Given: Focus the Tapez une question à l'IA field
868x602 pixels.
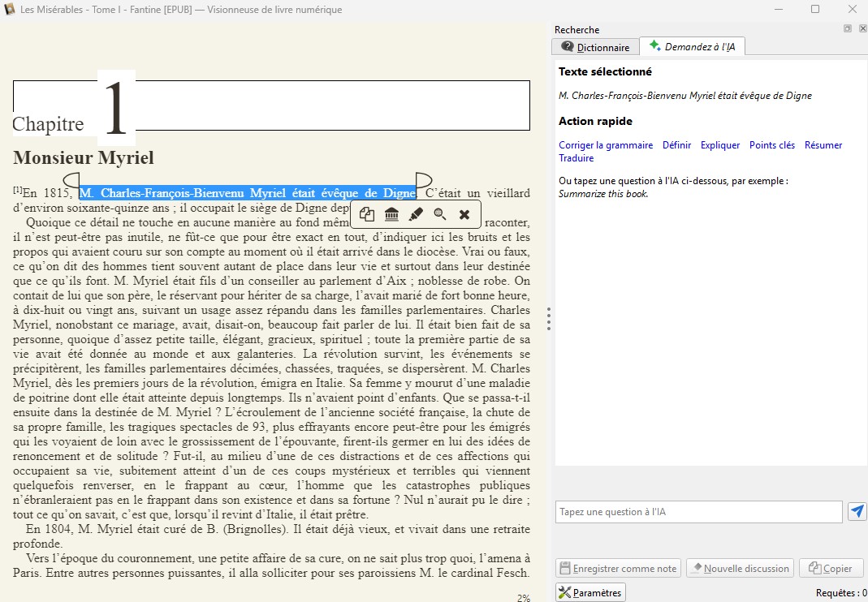Looking at the screenshot, I should 698,512.
